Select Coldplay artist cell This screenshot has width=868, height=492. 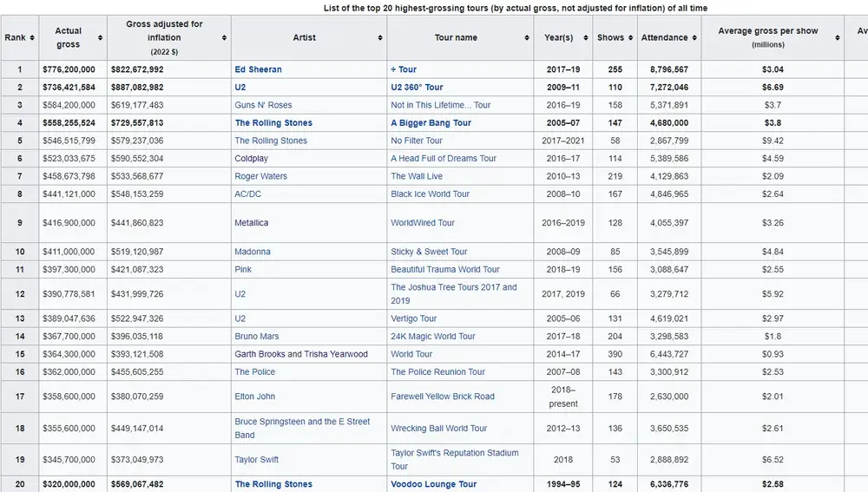(x=309, y=158)
